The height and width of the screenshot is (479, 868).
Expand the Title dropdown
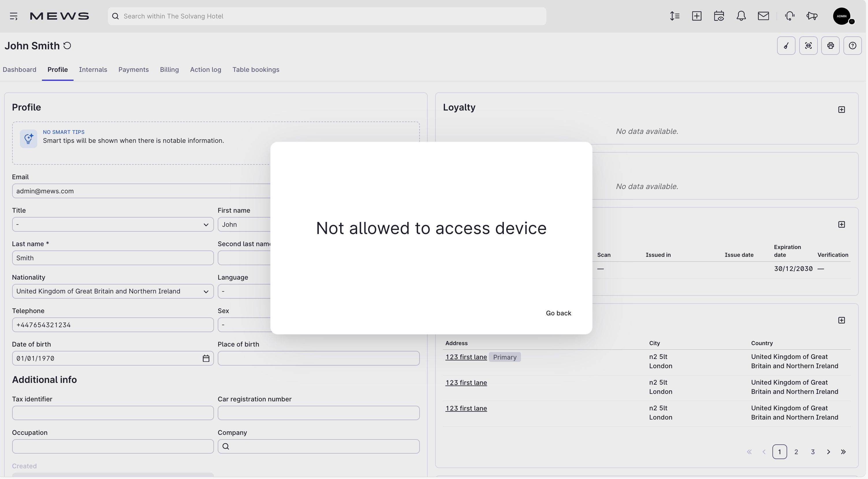[113, 224]
